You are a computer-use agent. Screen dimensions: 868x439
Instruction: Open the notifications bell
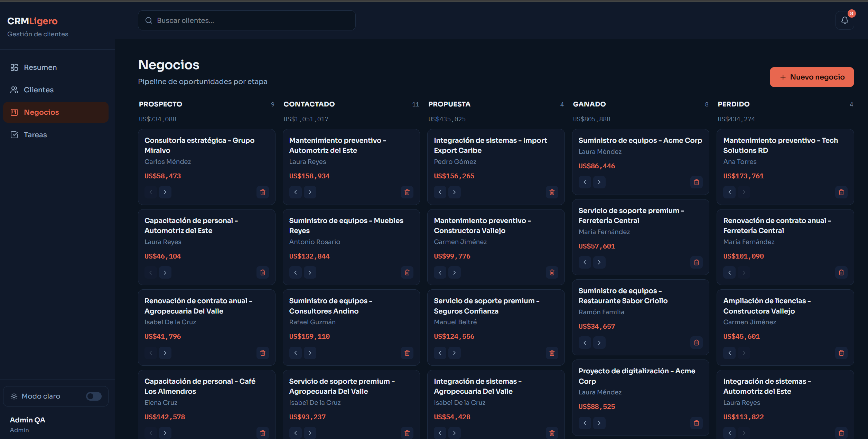(x=844, y=20)
